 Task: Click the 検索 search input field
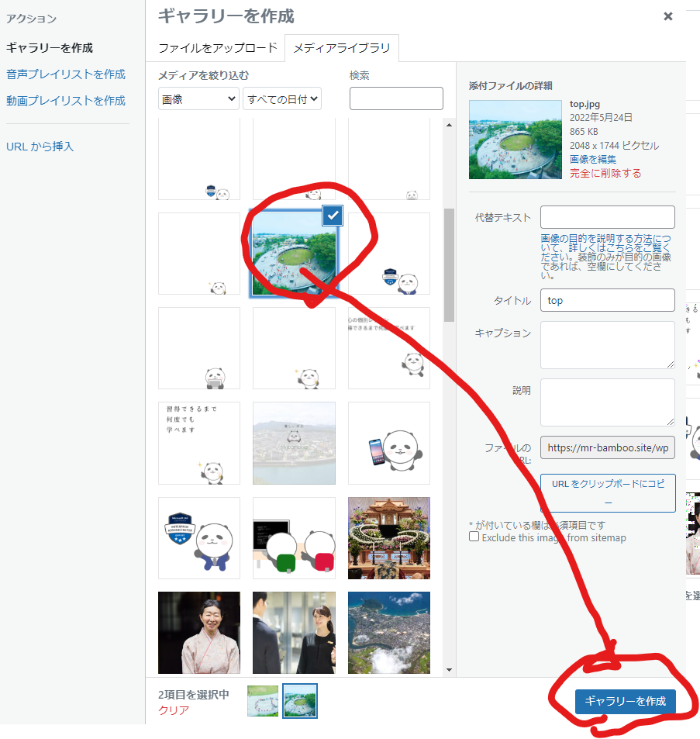[396, 98]
